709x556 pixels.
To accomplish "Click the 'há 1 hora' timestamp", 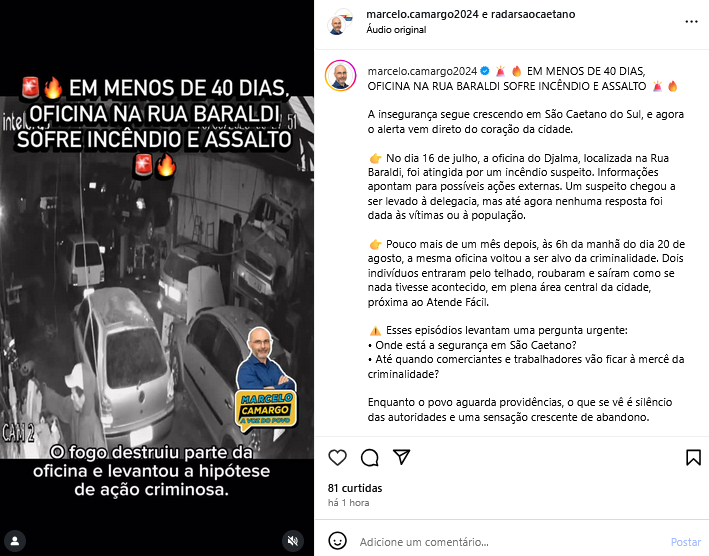I will pyautogui.click(x=348, y=503).
